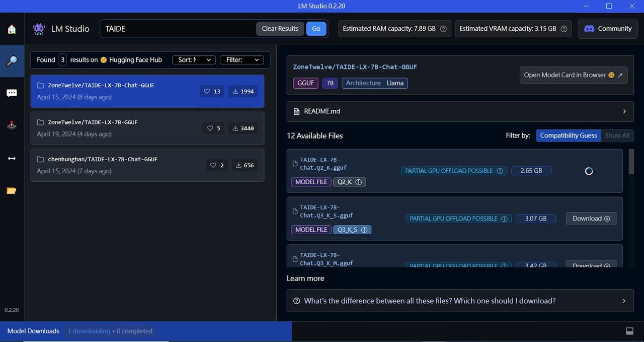644x342 pixels.
Task: Click the GGUF tag badge
Action: (305, 83)
